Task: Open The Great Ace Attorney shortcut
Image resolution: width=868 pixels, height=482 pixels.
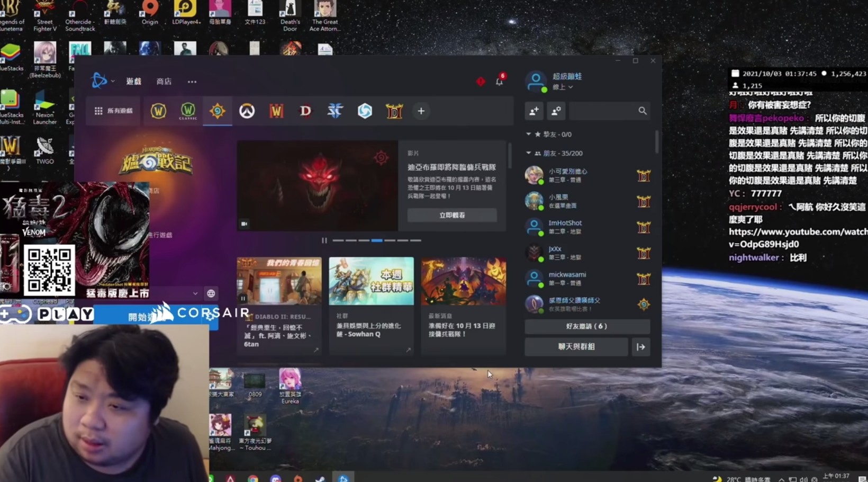Action: [325, 16]
